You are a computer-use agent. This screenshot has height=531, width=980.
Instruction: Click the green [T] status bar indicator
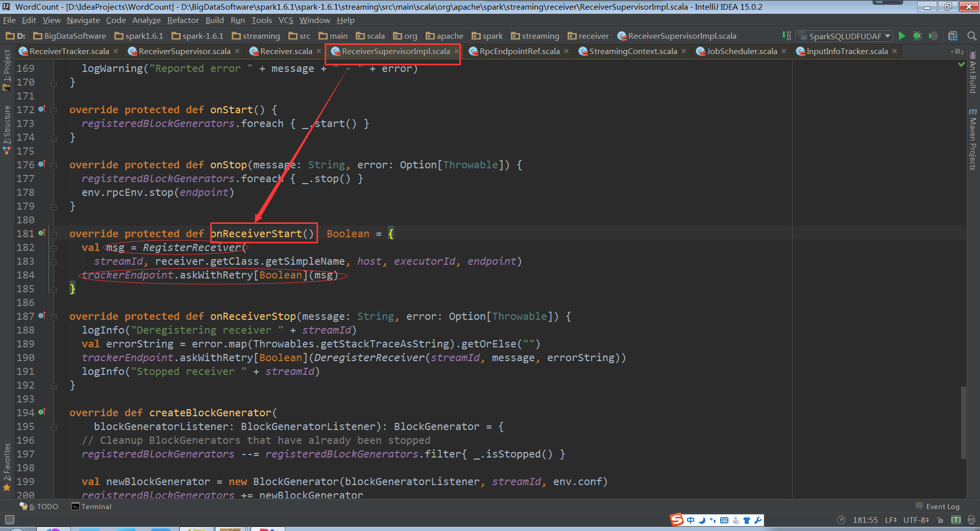[x=956, y=520]
